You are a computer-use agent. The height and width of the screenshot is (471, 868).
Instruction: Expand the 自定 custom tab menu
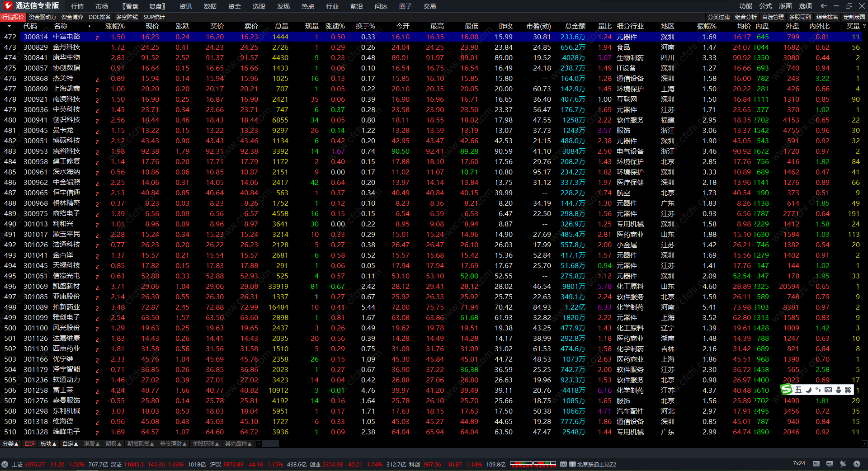coord(70,444)
